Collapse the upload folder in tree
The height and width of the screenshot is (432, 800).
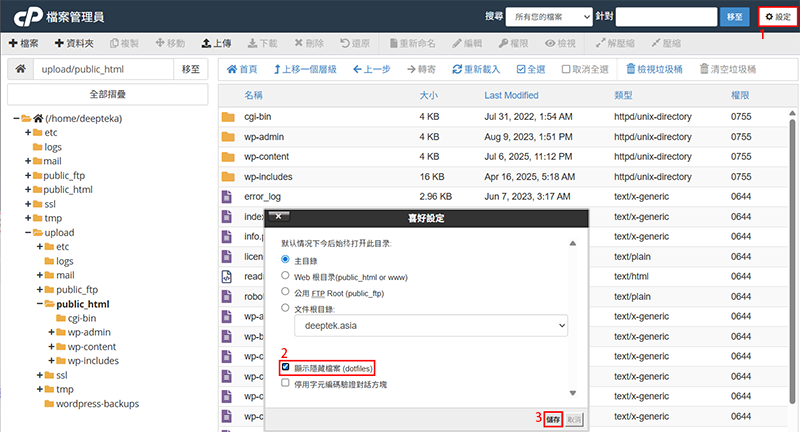(29, 232)
